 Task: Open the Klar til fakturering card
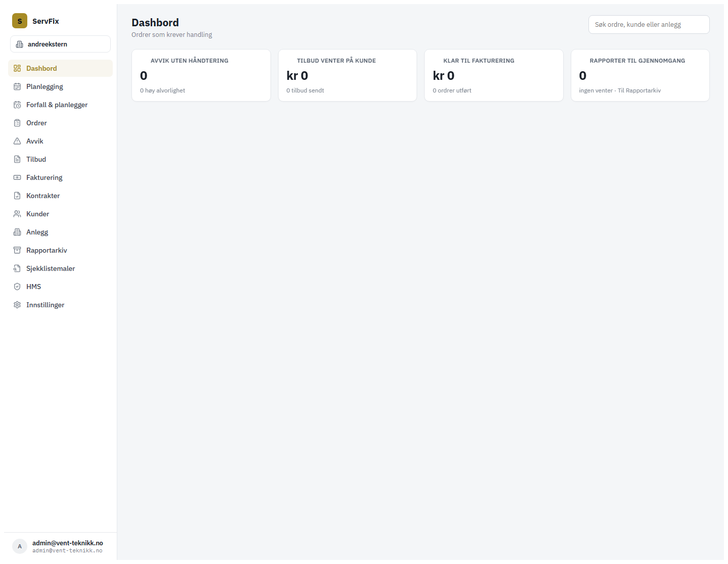494,75
